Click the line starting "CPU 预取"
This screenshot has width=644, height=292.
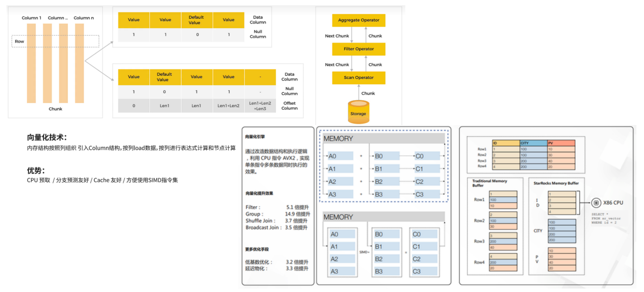click(102, 180)
